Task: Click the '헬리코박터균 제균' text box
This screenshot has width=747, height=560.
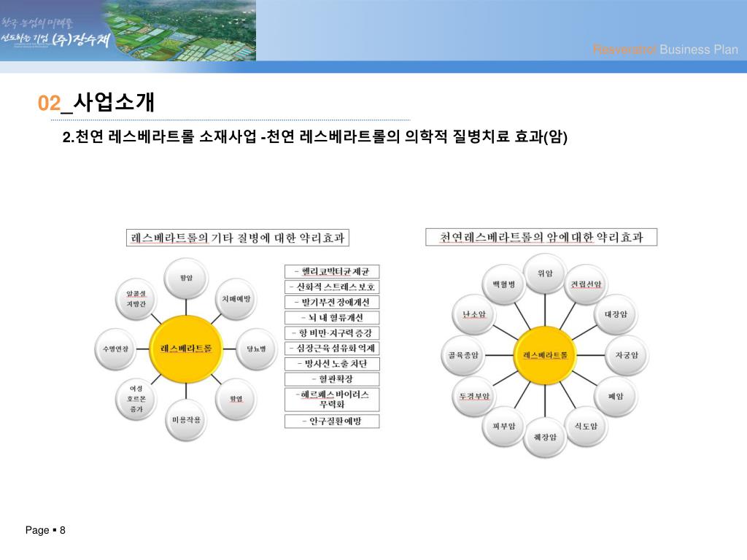Action: pyautogui.click(x=332, y=271)
